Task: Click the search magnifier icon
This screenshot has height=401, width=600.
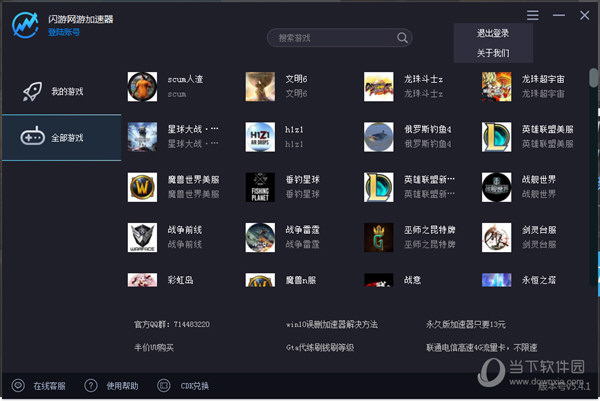Action: [402, 38]
